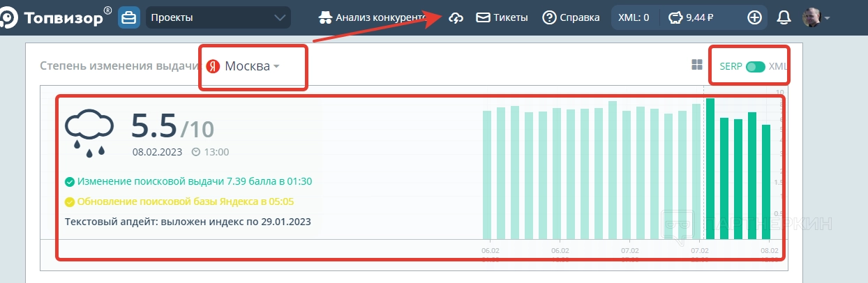Click the plus add funds icon

click(754, 17)
